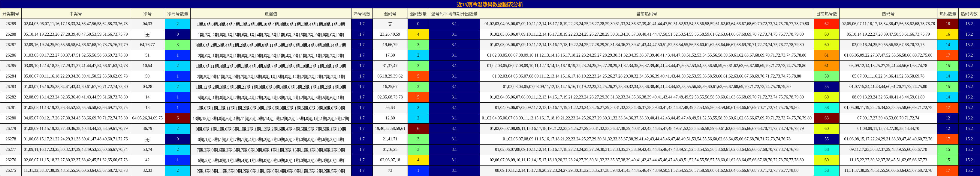Select warm numbers cell 02,06,07,18
980x176 pixels.
click(390, 160)
